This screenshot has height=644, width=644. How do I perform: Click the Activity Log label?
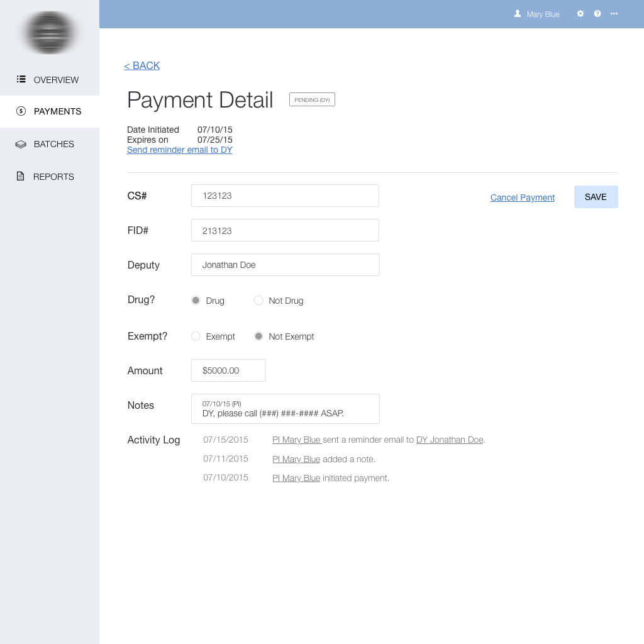point(153,440)
